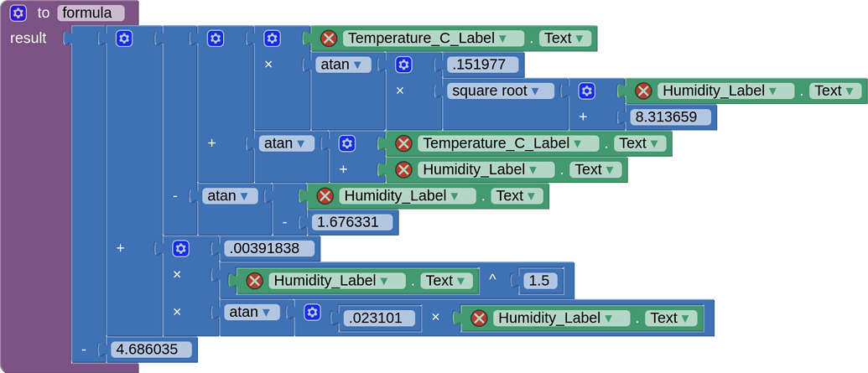
Task: Edit the number field .151977
Action: coord(483,65)
